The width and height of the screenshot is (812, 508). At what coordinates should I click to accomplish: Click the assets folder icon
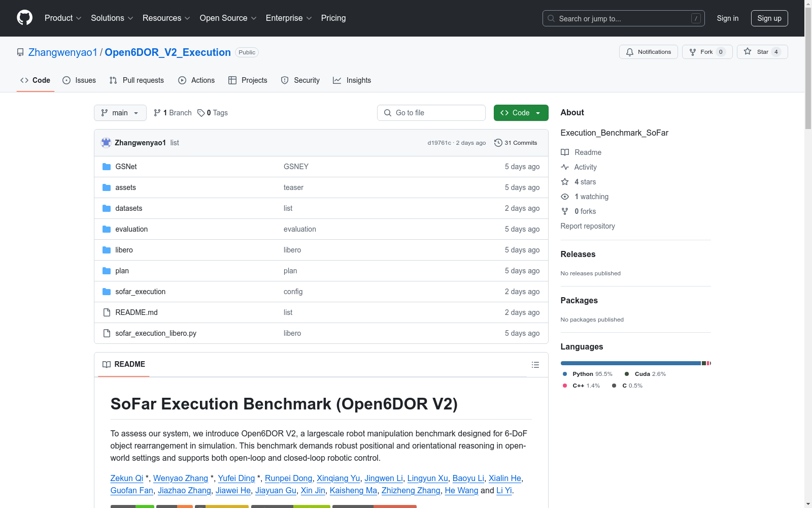pyautogui.click(x=107, y=187)
